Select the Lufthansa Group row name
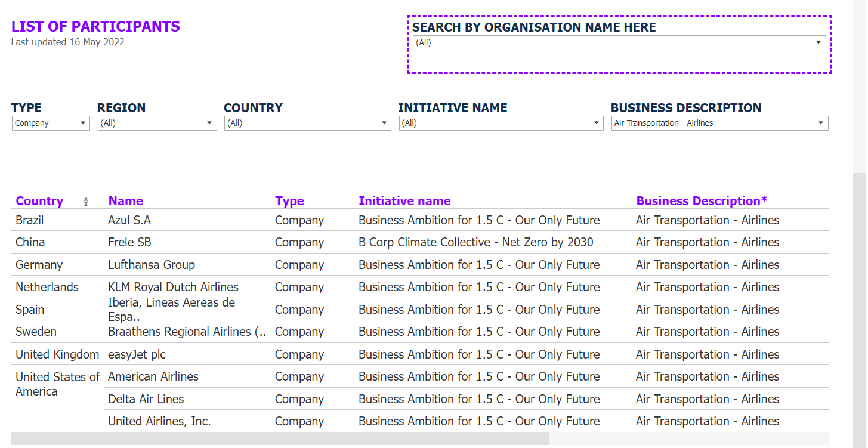The image size is (868, 448). [x=152, y=265]
